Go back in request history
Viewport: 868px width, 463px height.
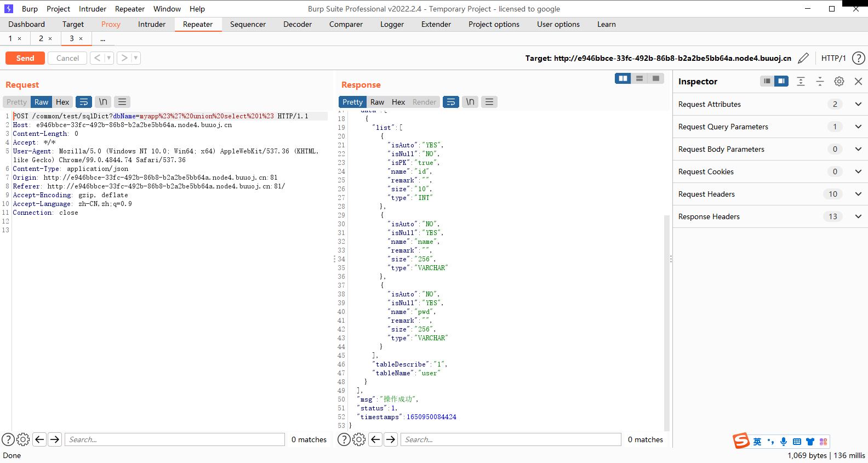coord(97,58)
